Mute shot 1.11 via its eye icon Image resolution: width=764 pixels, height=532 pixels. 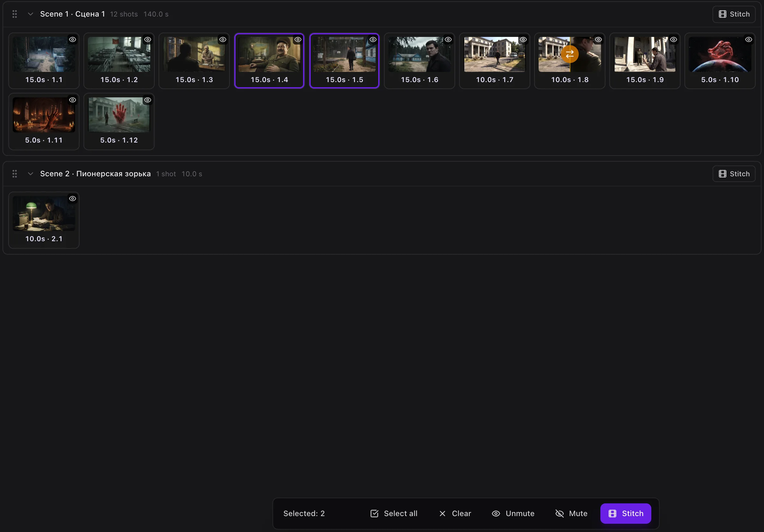click(x=73, y=100)
